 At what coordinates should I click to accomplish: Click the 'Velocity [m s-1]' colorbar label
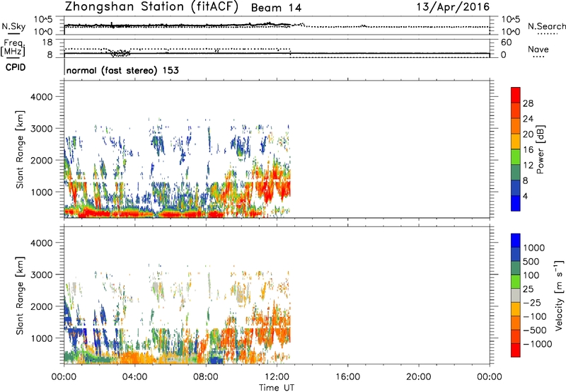click(560, 295)
